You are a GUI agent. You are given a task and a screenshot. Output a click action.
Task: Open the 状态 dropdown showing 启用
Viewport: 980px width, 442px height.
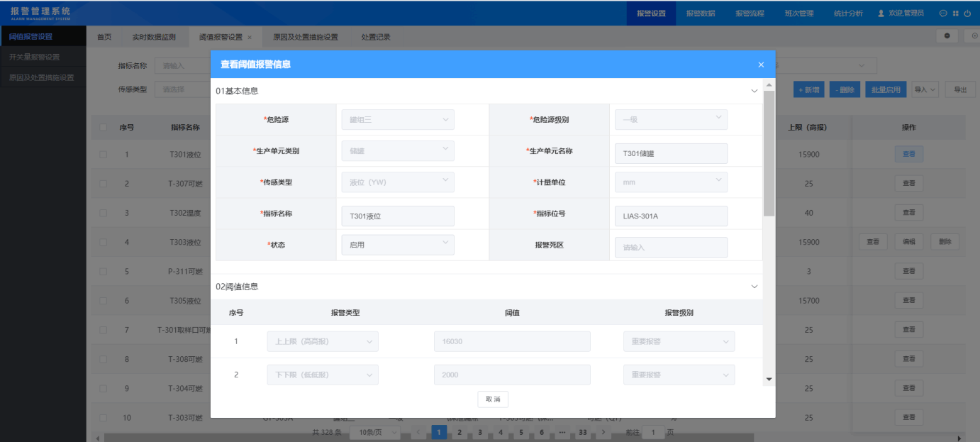pyautogui.click(x=397, y=244)
